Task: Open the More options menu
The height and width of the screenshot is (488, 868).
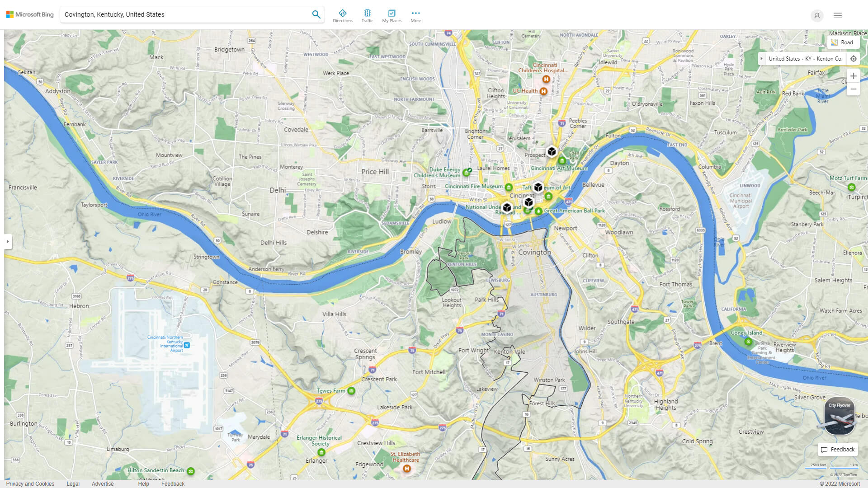Action: 415,15
